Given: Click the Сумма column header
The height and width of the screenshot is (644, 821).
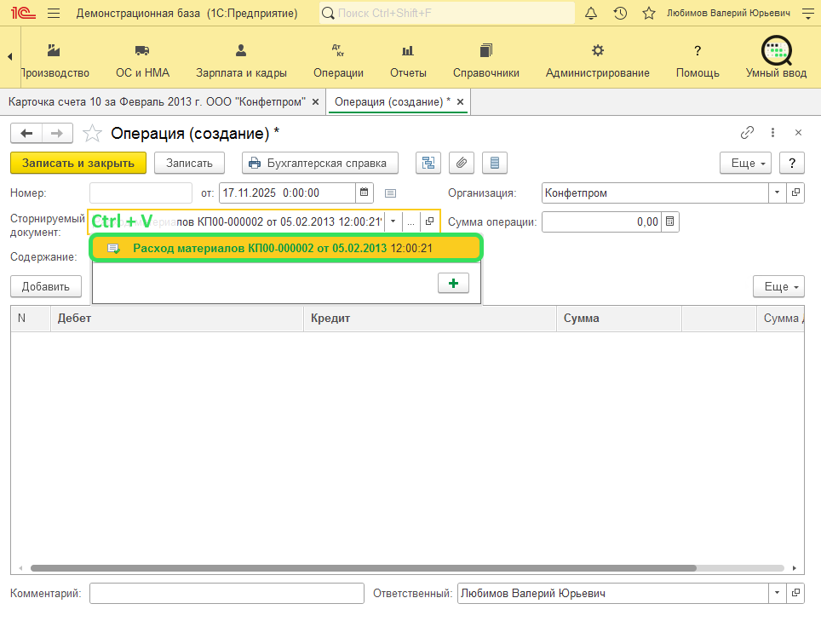Looking at the screenshot, I should click(619, 319).
